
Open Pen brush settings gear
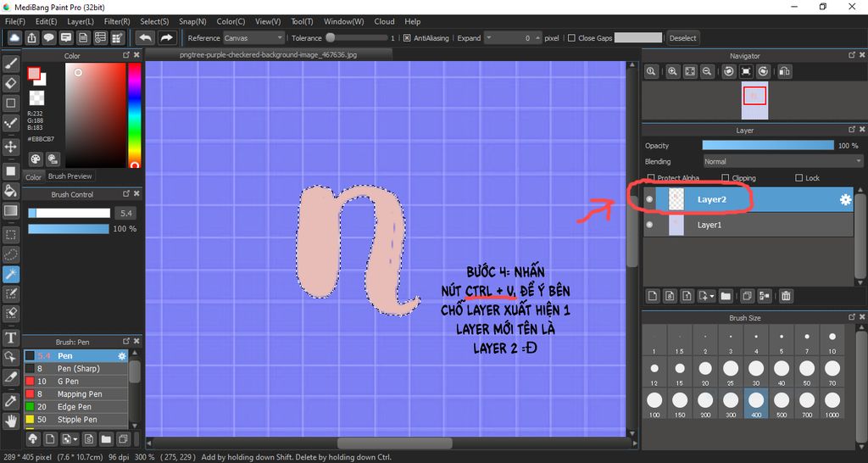click(122, 356)
